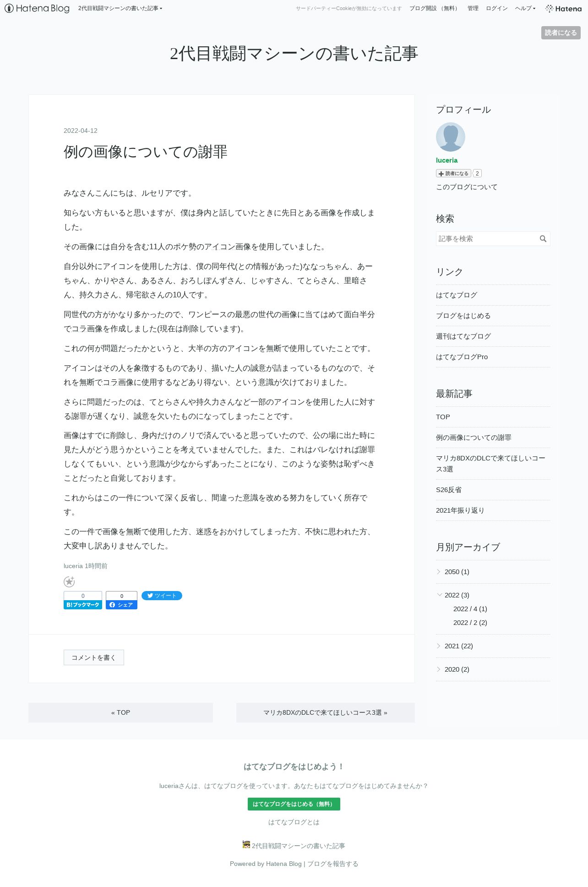The image size is (588, 887).
Task: Click コメントを書く button
Action: coord(94,657)
